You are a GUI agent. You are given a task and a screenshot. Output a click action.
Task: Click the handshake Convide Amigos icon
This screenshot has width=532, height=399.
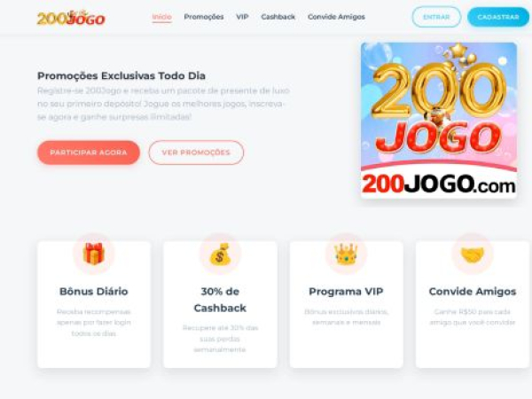(473, 254)
